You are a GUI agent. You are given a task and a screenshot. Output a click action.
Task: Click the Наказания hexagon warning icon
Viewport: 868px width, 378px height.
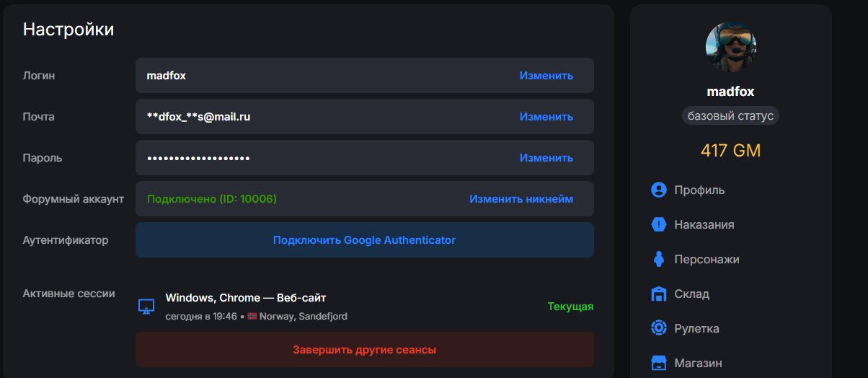tap(658, 224)
